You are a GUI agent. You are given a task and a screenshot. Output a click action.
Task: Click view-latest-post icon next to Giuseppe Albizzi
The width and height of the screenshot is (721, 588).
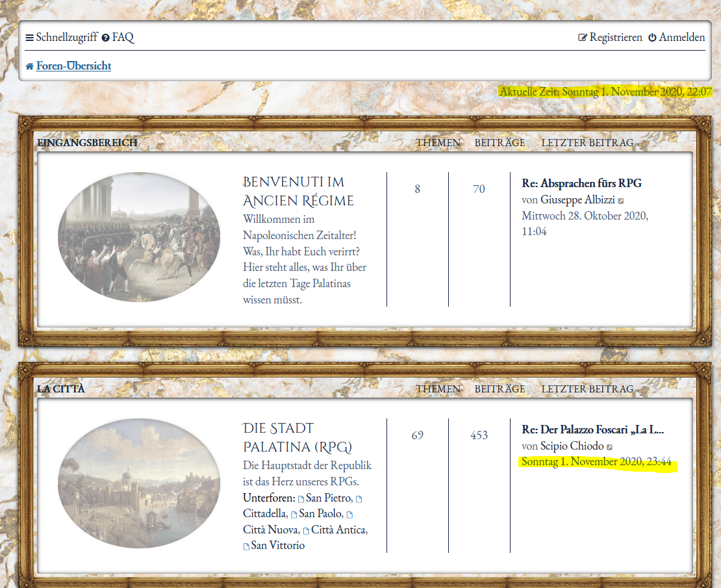tap(620, 201)
